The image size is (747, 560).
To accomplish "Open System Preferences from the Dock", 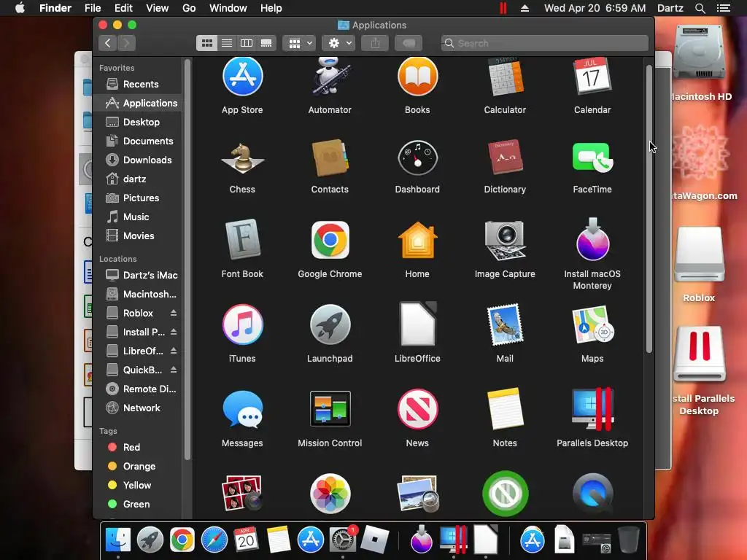I will point(343,540).
